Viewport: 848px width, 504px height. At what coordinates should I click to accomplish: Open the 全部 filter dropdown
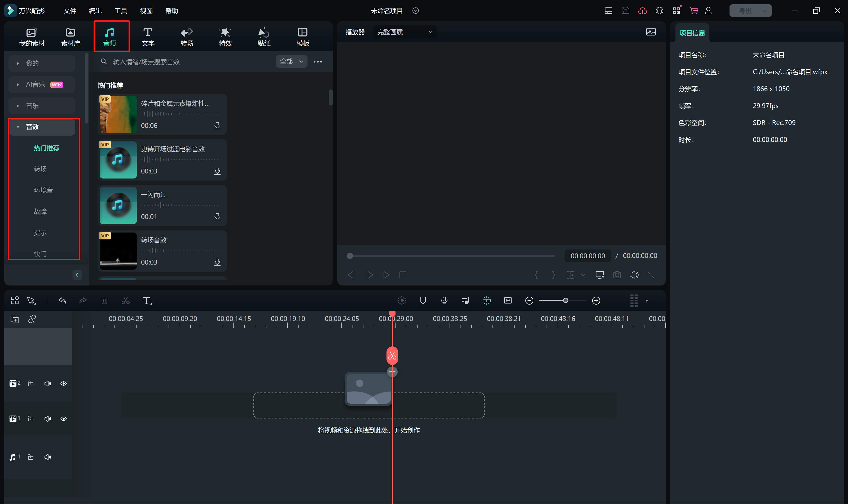(291, 61)
